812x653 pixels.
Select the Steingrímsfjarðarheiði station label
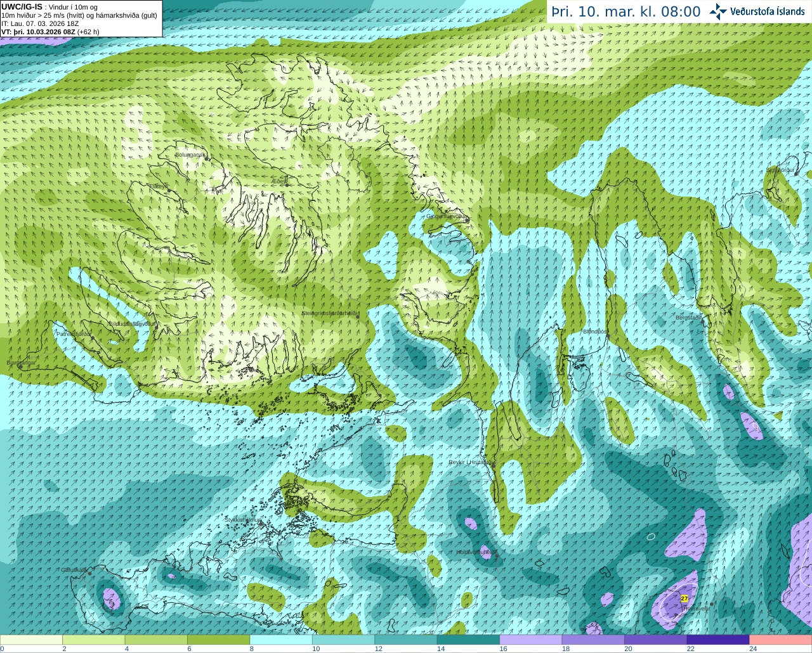[x=330, y=313]
